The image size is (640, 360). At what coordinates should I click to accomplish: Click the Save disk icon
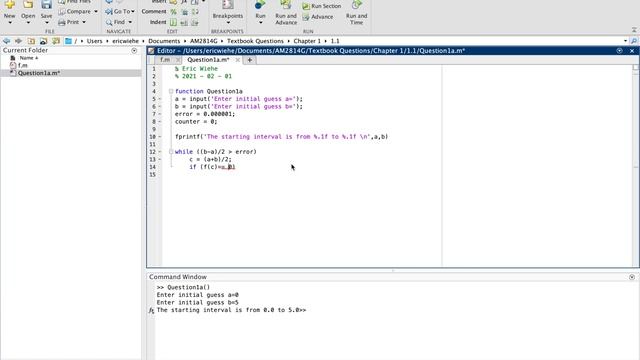pyautogui.click(x=46, y=5)
